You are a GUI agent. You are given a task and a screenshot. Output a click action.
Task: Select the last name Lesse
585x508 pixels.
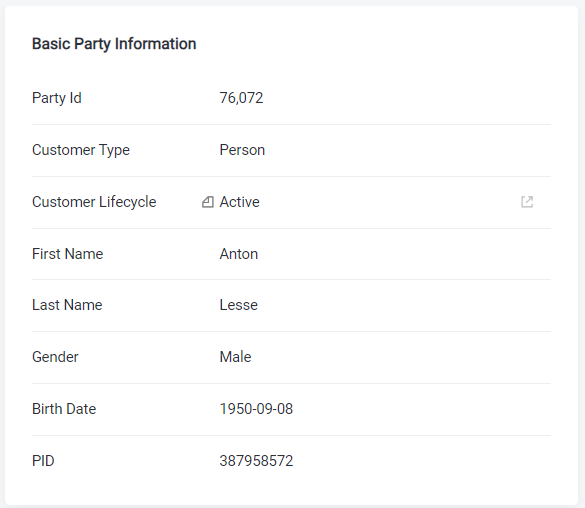pyautogui.click(x=239, y=305)
